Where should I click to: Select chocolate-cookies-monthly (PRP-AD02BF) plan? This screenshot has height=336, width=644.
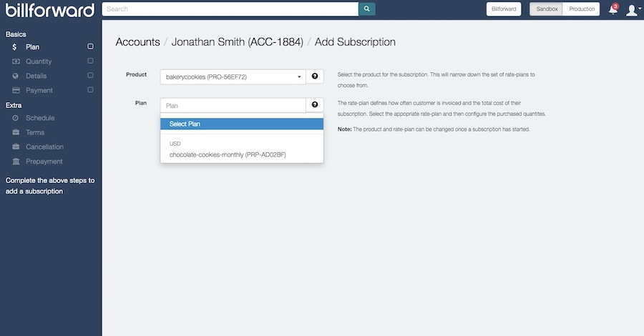(228, 154)
